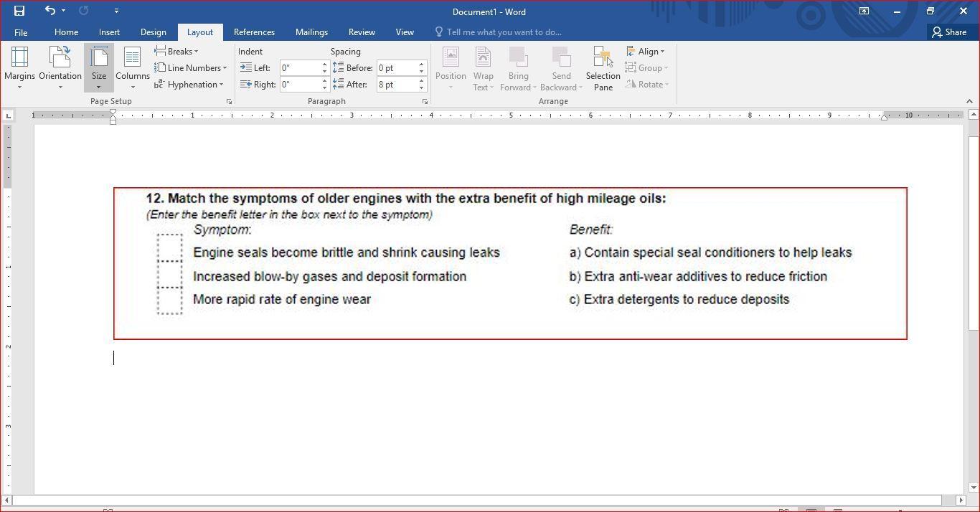Viewport: 980px width, 512px height.
Task: Click the Save icon in title bar
Action: (x=19, y=11)
